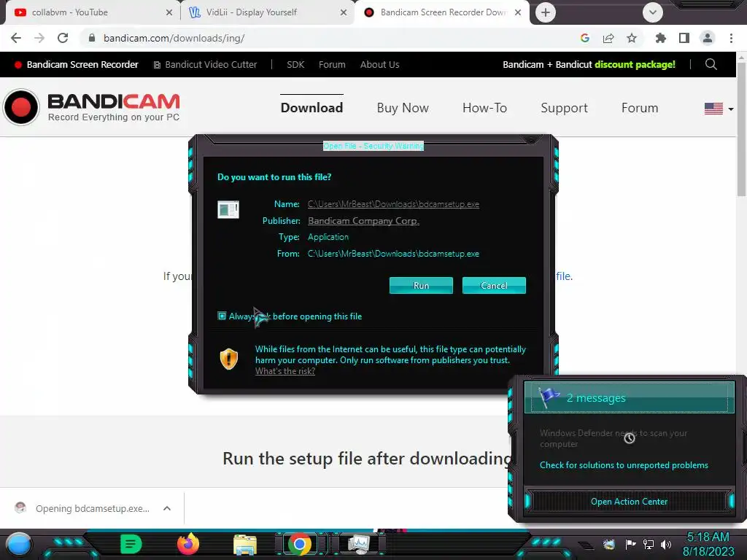
Task: Close the VidLii tab
Action: [344, 12]
